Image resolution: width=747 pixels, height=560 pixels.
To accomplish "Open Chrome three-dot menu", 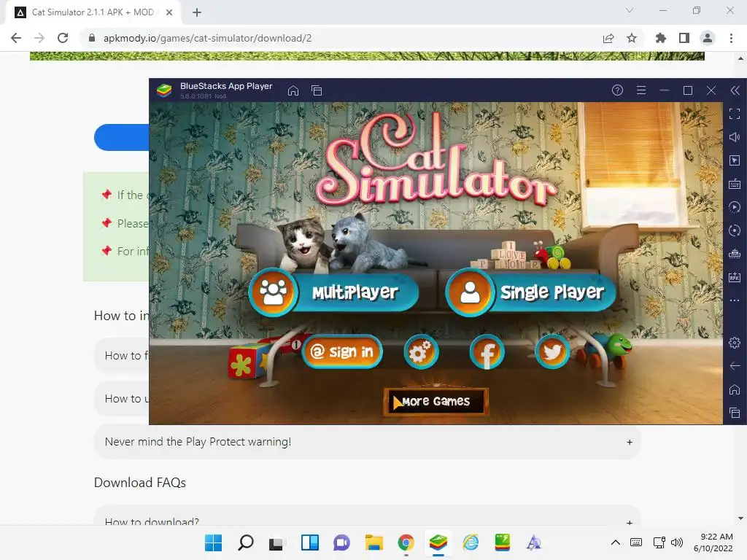I will pyautogui.click(x=731, y=38).
